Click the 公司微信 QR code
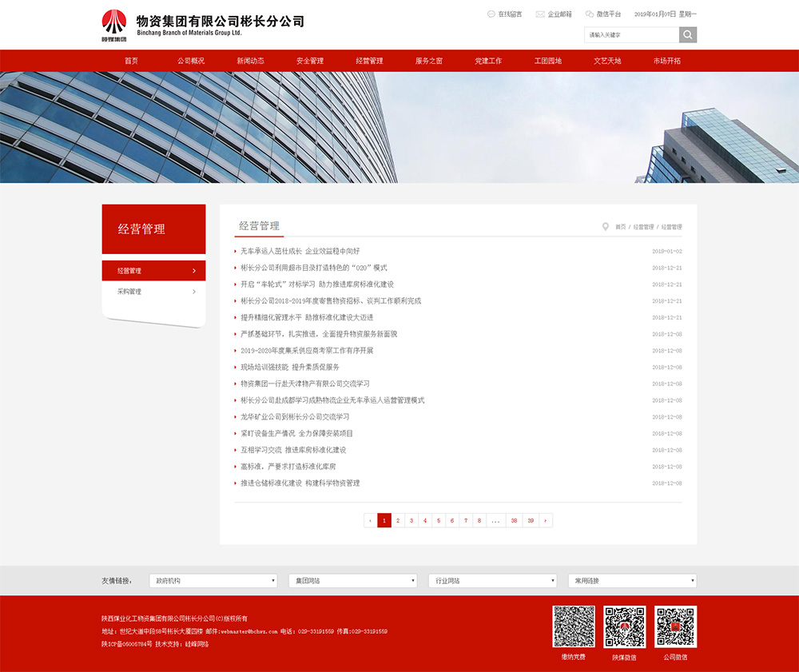 [675, 626]
